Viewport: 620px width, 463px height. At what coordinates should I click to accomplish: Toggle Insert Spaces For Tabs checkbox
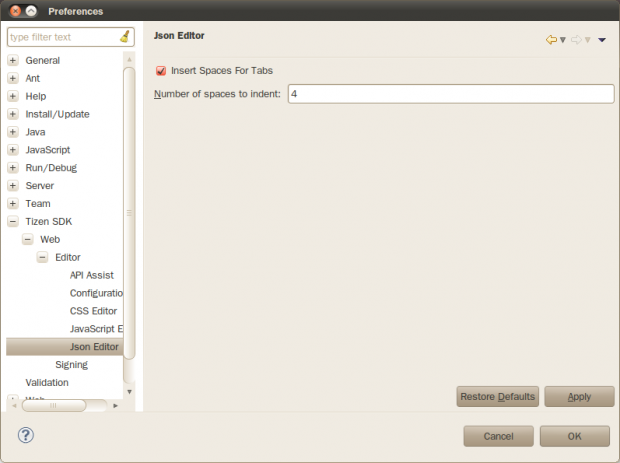pyautogui.click(x=161, y=71)
